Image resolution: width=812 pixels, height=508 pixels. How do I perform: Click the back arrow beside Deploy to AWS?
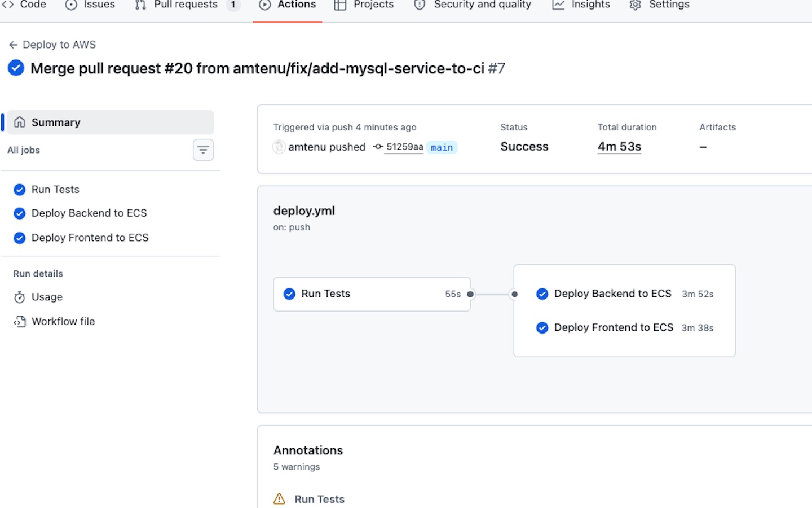14,45
